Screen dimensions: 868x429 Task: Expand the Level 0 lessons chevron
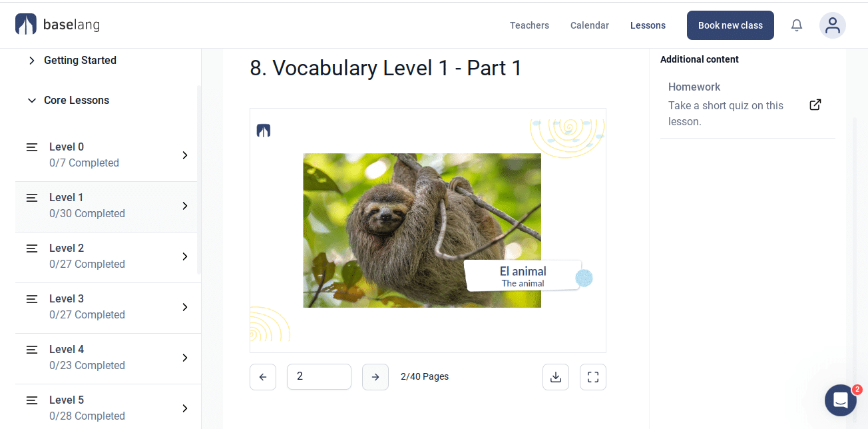tap(185, 155)
